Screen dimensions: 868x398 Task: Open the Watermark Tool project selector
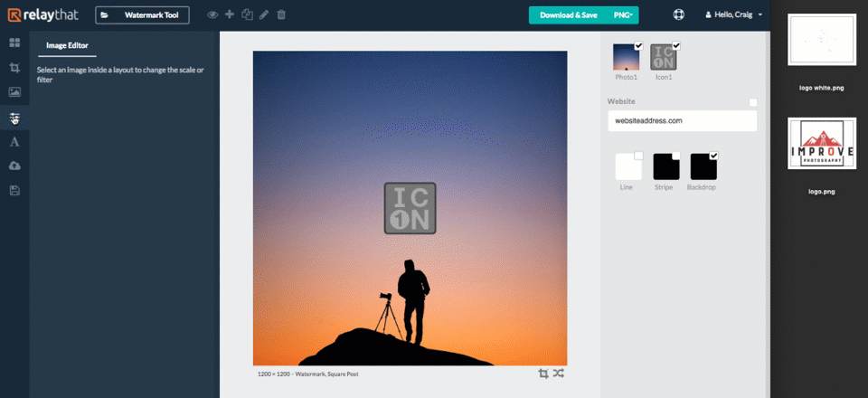coord(142,15)
